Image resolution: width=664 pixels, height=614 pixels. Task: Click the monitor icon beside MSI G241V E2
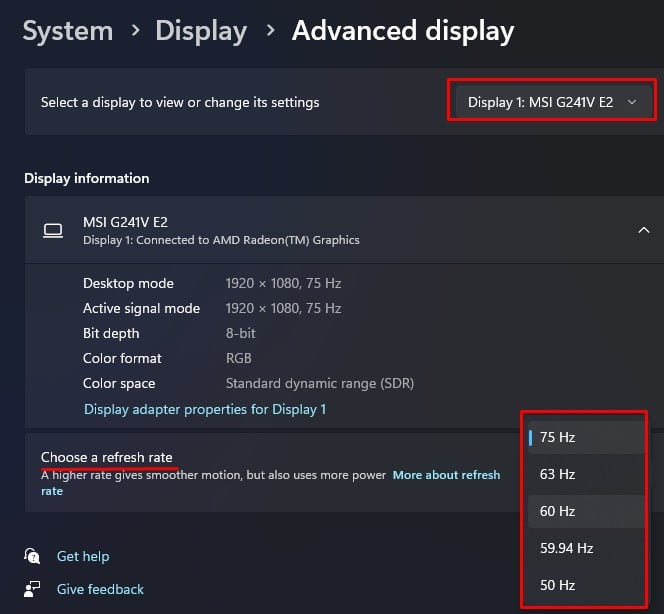[x=53, y=231]
